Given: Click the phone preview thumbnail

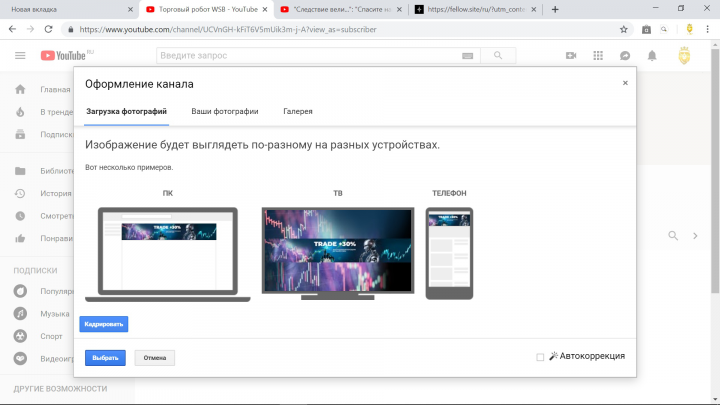Looking at the screenshot, I should pos(449,253).
